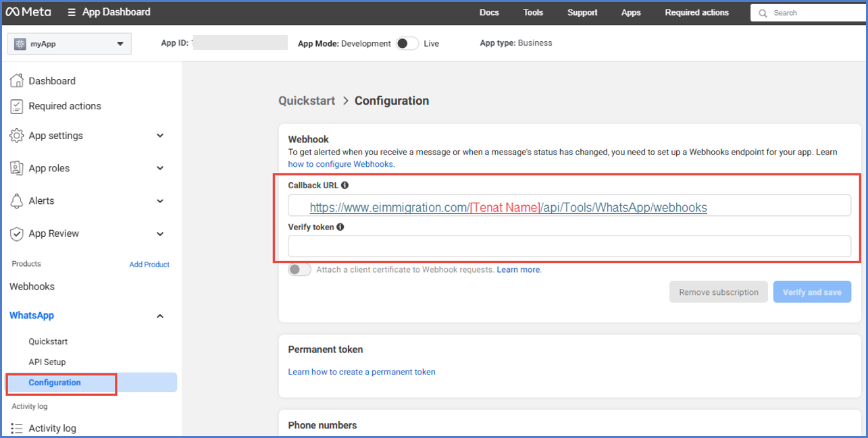
Task: Open the hamburger menu beside App Dashboard
Action: [x=72, y=12]
